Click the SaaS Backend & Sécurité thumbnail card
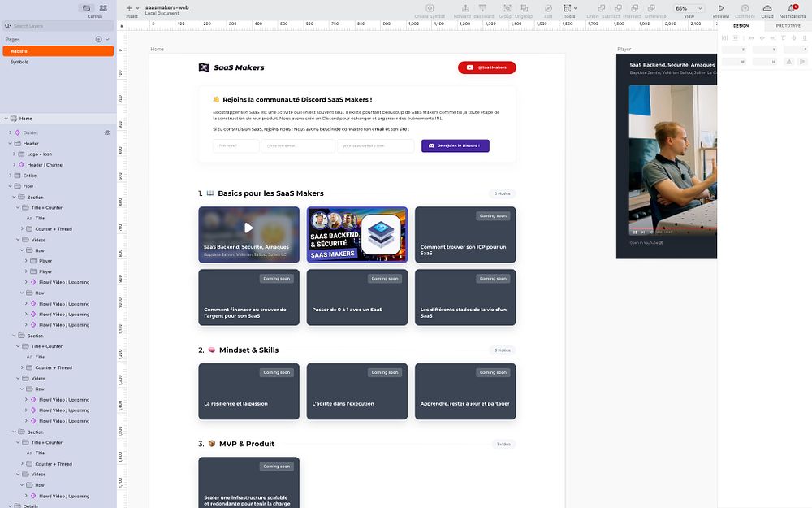 (x=356, y=234)
